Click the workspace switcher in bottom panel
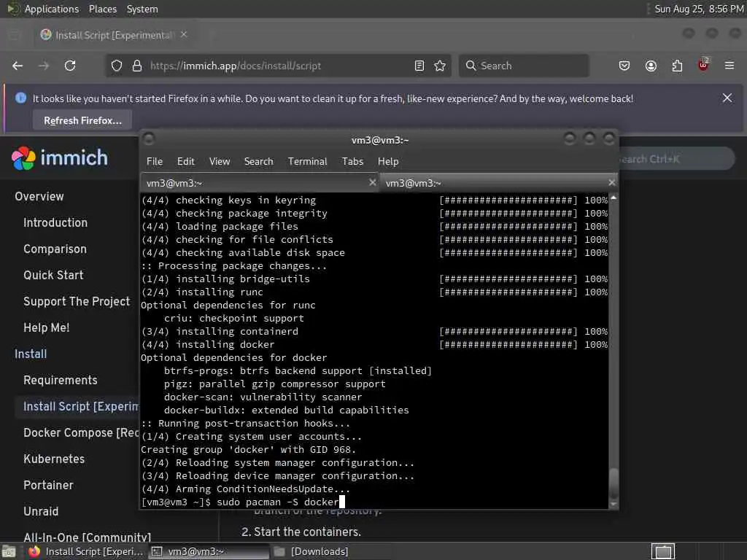 click(x=663, y=551)
